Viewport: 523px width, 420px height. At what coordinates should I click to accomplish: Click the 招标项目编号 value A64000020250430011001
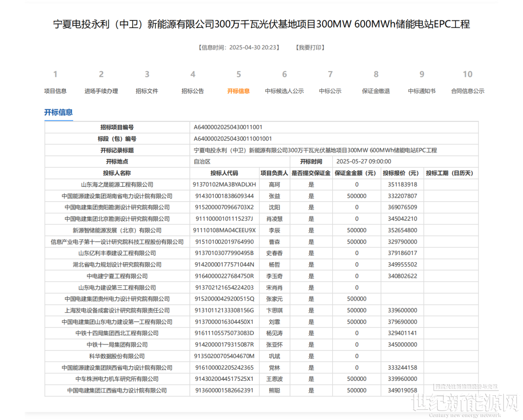tap(228, 127)
